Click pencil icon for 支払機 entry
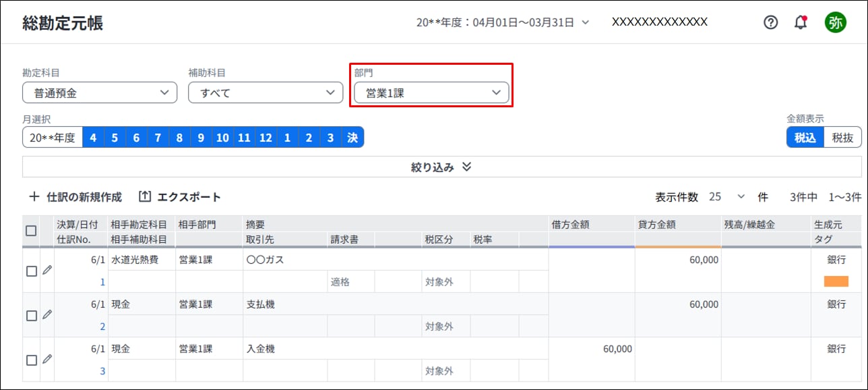The width and height of the screenshot is (868, 390). click(46, 314)
